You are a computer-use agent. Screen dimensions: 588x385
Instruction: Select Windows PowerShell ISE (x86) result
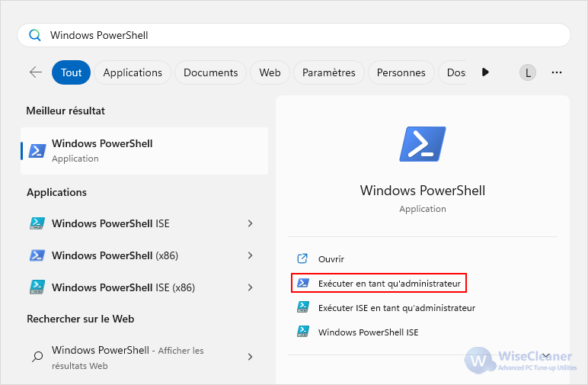click(145, 287)
